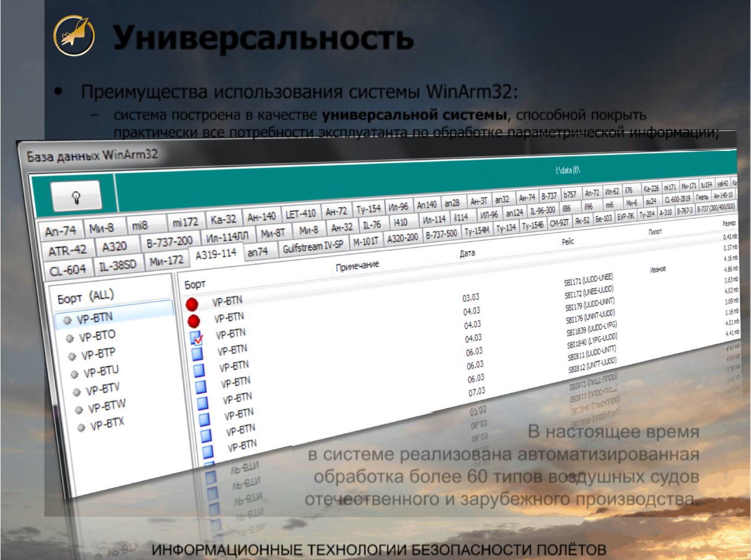Click the red circle on the SBI172 row
Screen dimensions: 751x560
(194, 321)
